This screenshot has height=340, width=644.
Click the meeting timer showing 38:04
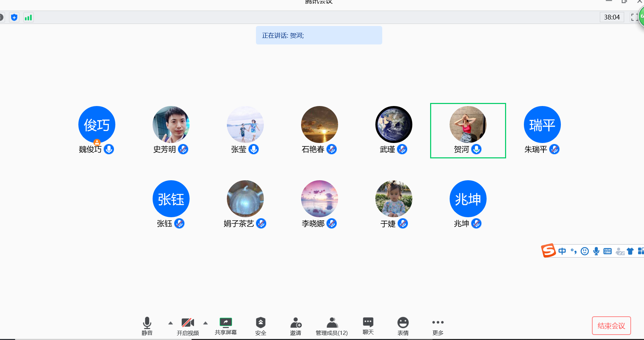(x=611, y=17)
